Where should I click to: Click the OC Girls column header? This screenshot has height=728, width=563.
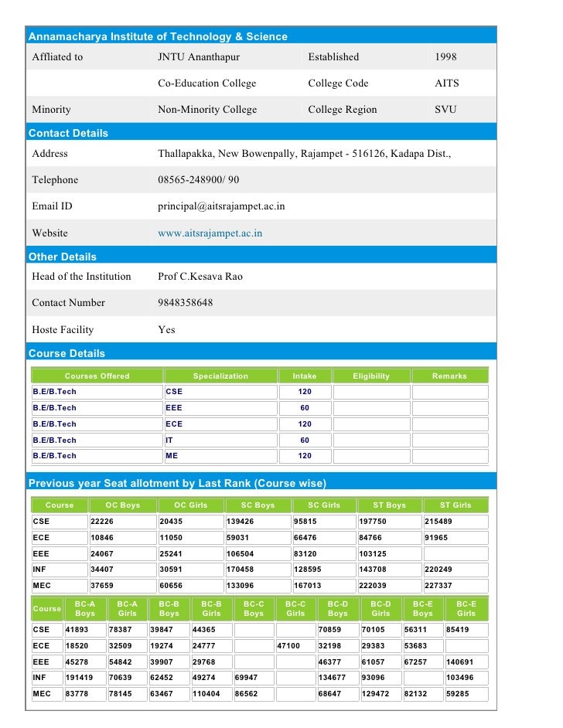coord(191,505)
